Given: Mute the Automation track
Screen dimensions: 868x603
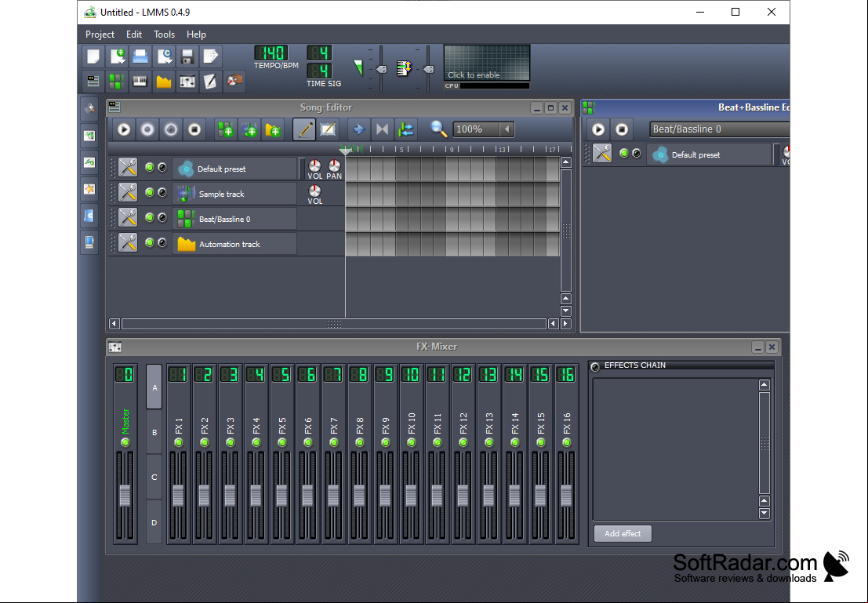Looking at the screenshot, I should click(150, 242).
